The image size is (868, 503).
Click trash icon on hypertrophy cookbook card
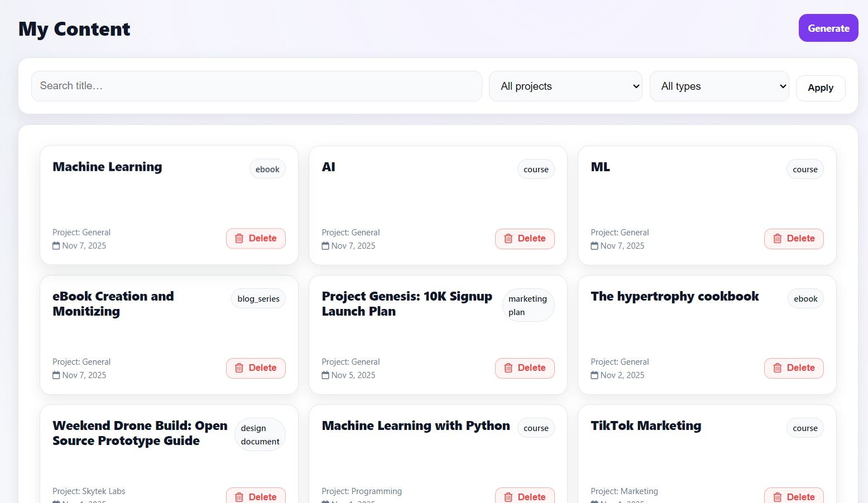(777, 368)
